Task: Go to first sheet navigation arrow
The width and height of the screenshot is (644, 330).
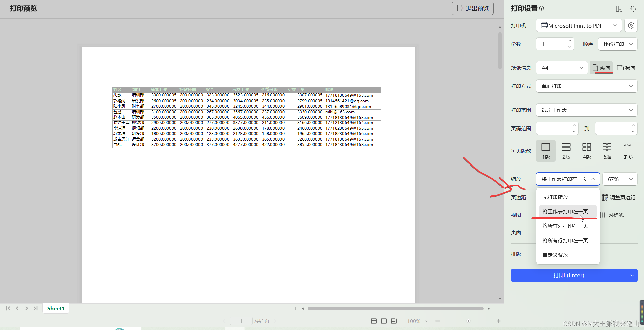Action: (x=8, y=308)
